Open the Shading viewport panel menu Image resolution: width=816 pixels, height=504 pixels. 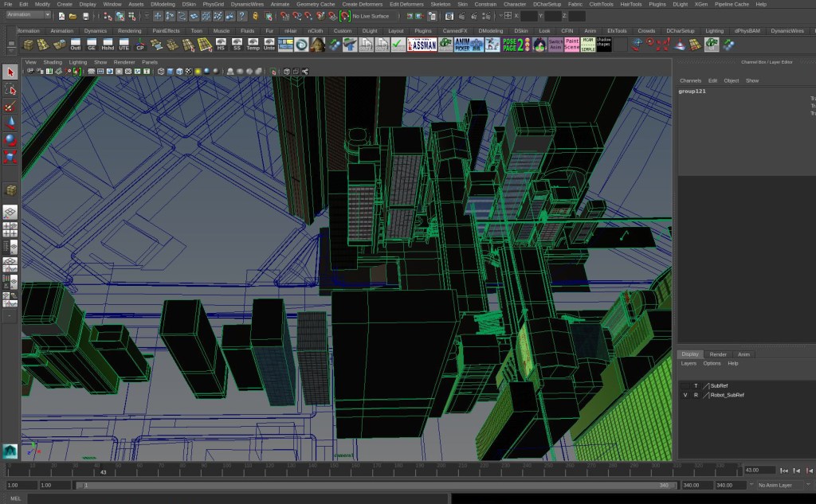(53, 62)
